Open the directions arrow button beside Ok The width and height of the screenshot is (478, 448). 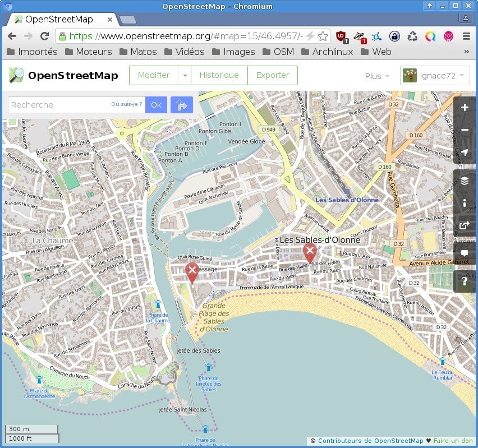point(182,105)
